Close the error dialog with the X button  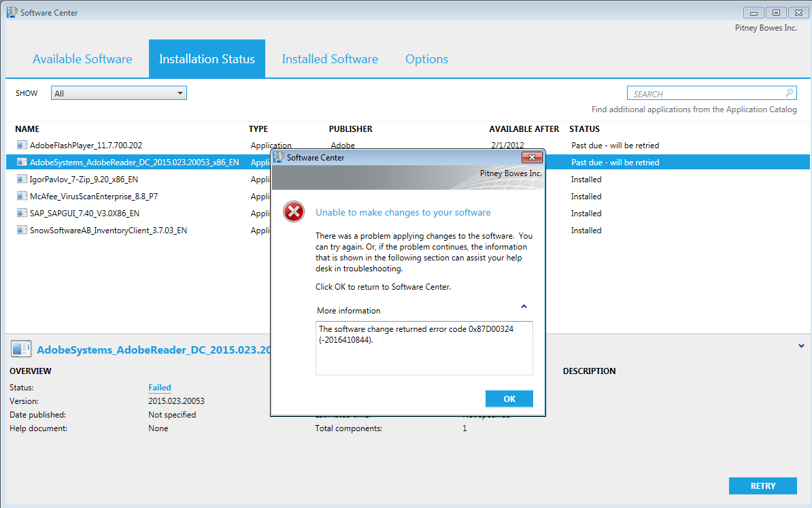click(x=532, y=157)
